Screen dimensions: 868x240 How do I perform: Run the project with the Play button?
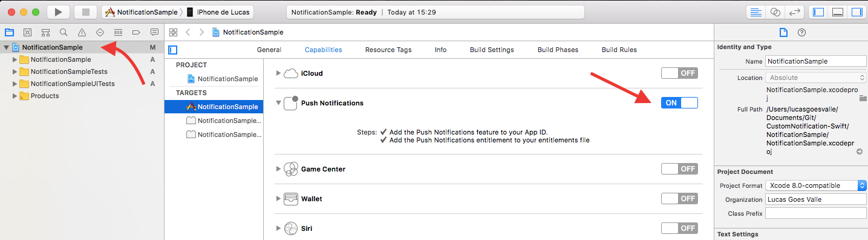(x=58, y=12)
